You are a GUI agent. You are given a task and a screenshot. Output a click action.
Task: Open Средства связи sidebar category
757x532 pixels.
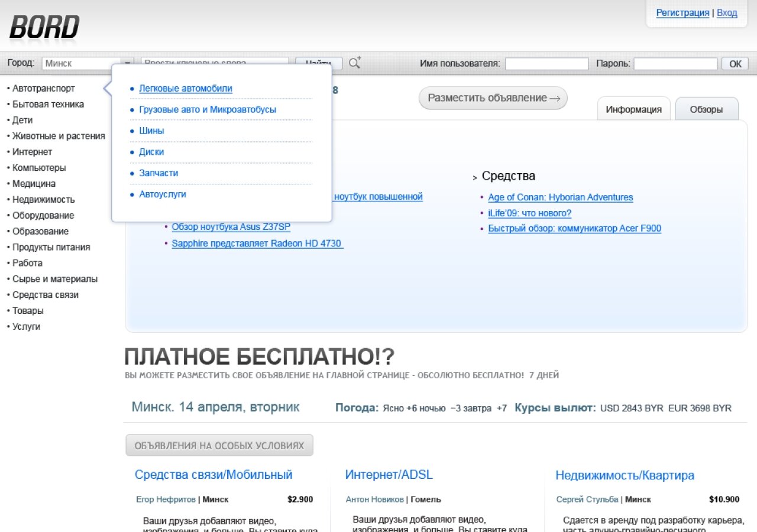[46, 296]
